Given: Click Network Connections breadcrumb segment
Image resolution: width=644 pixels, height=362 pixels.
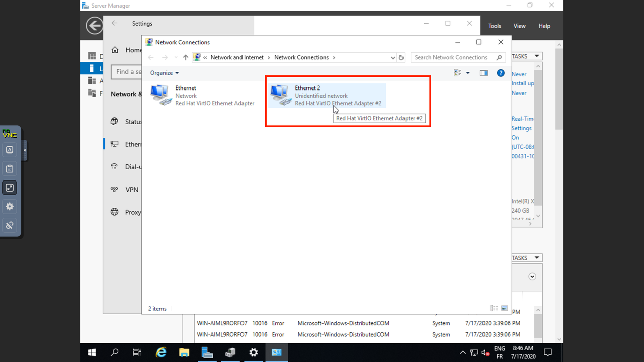Looking at the screenshot, I should [301, 57].
